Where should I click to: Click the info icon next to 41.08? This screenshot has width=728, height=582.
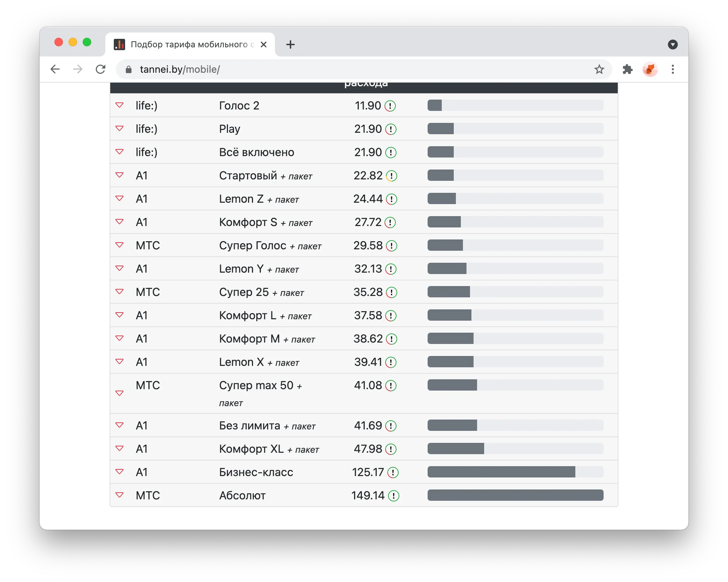[x=391, y=385]
